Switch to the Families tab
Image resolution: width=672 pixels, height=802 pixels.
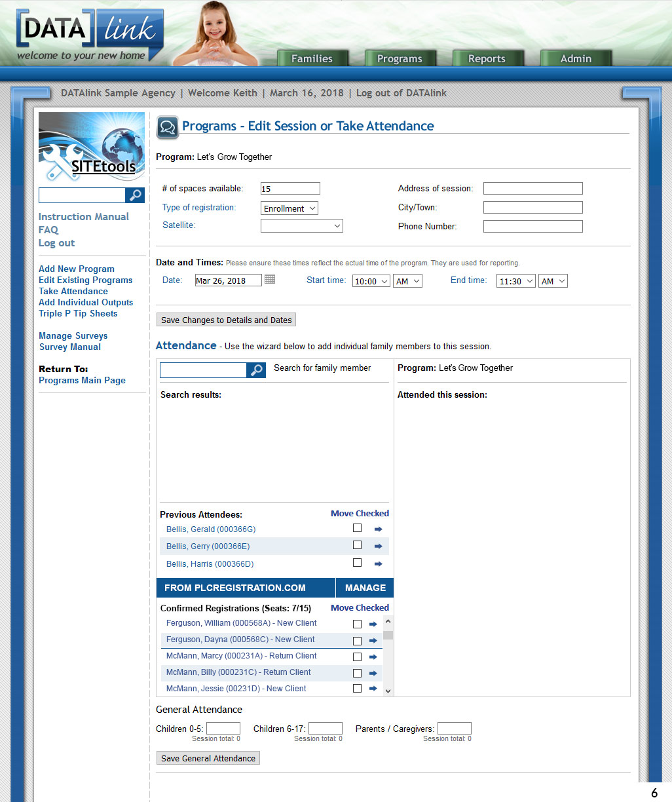(312, 58)
